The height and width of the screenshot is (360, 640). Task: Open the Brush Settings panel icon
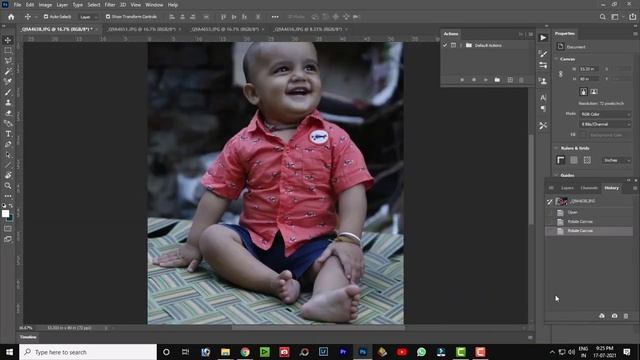543,54
